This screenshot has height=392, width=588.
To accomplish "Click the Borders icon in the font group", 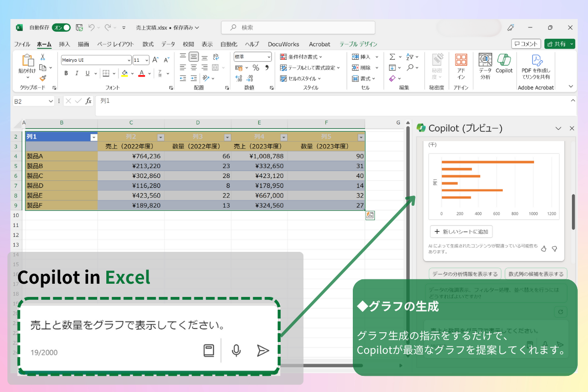I will tap(105, 73).
